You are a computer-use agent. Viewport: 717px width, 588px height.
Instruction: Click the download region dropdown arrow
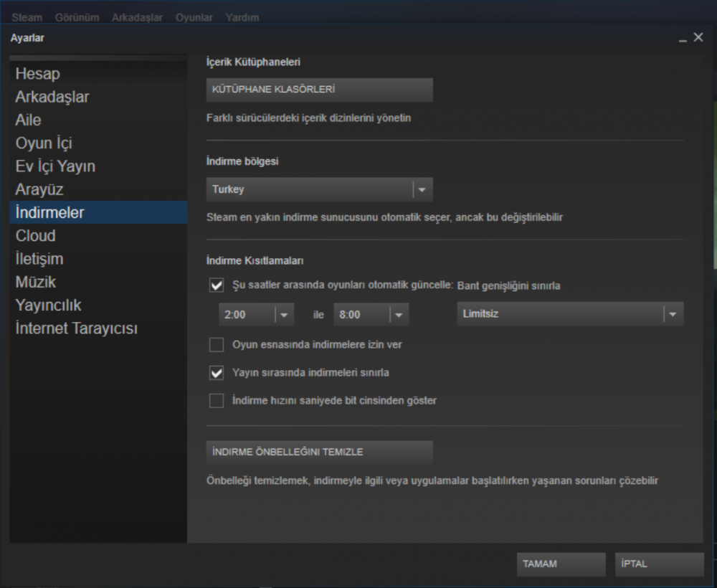tap(422, 189)
